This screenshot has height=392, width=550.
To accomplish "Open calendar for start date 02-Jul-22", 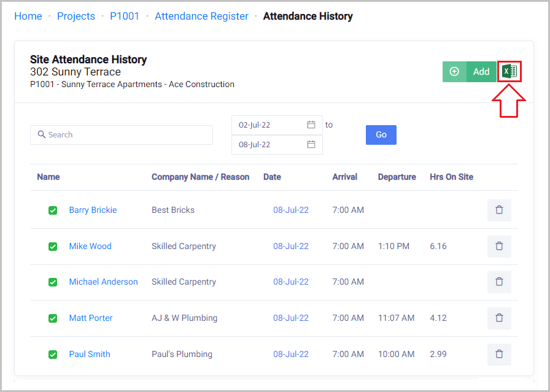I will (311, 125).
